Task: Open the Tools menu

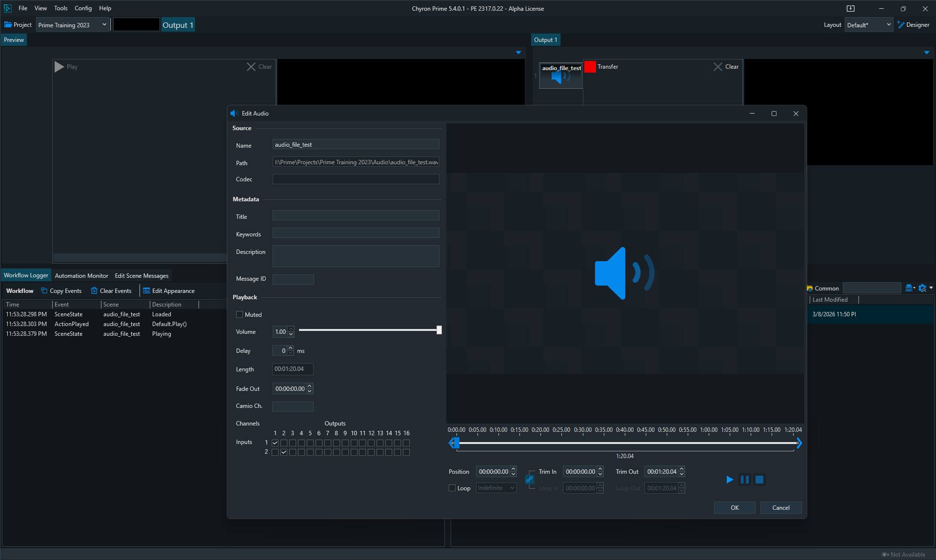Action: (60, 8)
